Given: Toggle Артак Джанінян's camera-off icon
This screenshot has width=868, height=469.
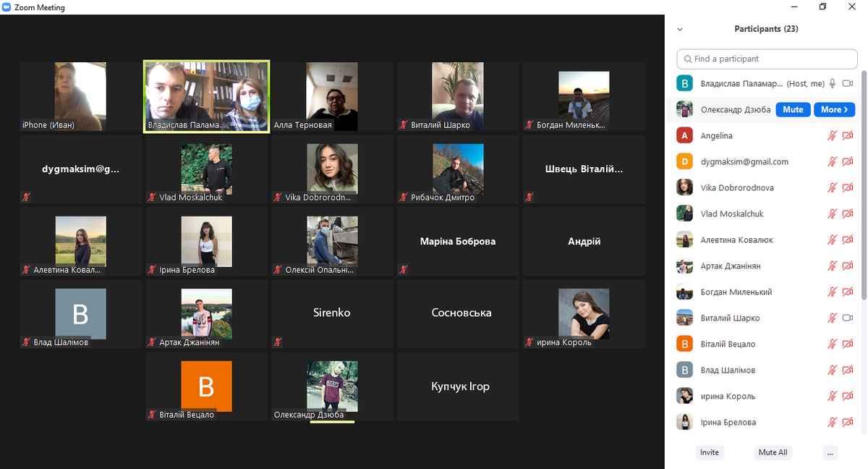Looking at the screenshot, I should 848,266.
